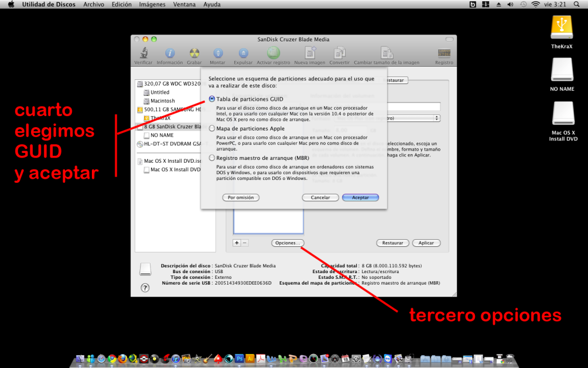Viewport: 588px width, 368px height.
Task: Click the Cancelar button
Action: (320, 198)
